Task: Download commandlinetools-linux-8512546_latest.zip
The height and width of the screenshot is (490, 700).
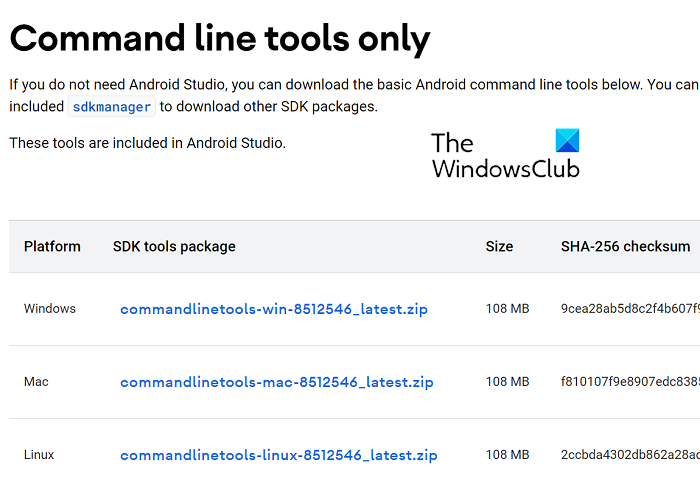Action: pos(278,455)
